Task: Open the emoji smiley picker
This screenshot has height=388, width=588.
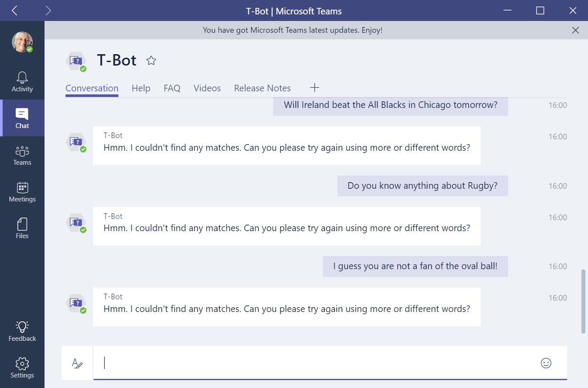Action: (546, 363)
